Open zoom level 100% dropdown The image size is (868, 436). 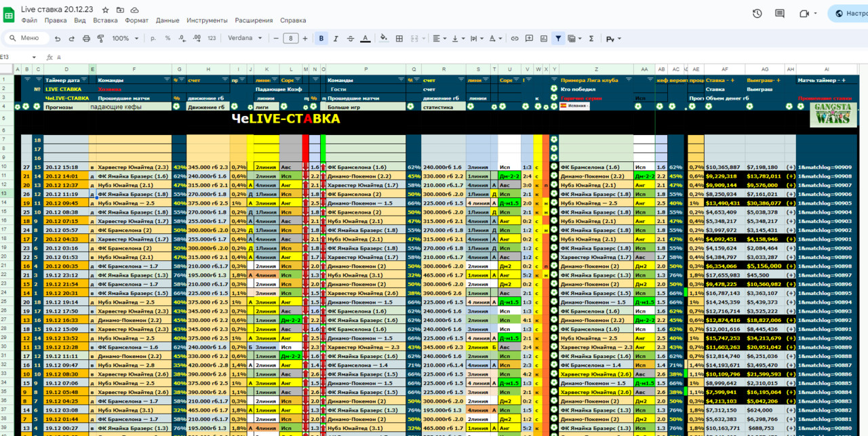click(124, 39)
